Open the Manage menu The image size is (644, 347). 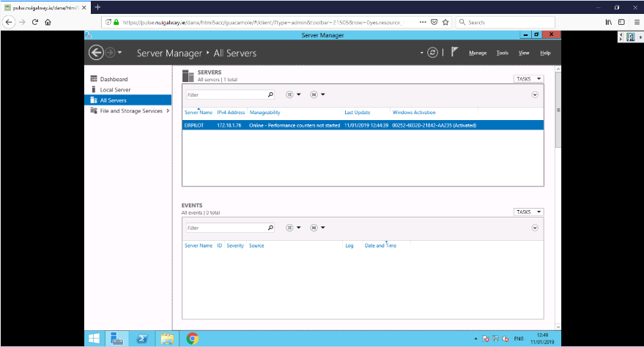click(x=478, y=53)
